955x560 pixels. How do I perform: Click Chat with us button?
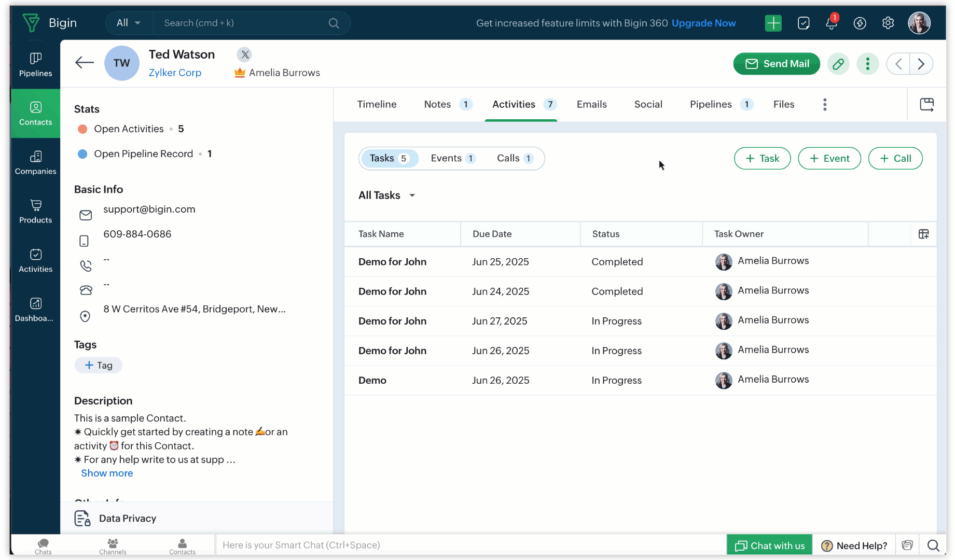[769, 545]
